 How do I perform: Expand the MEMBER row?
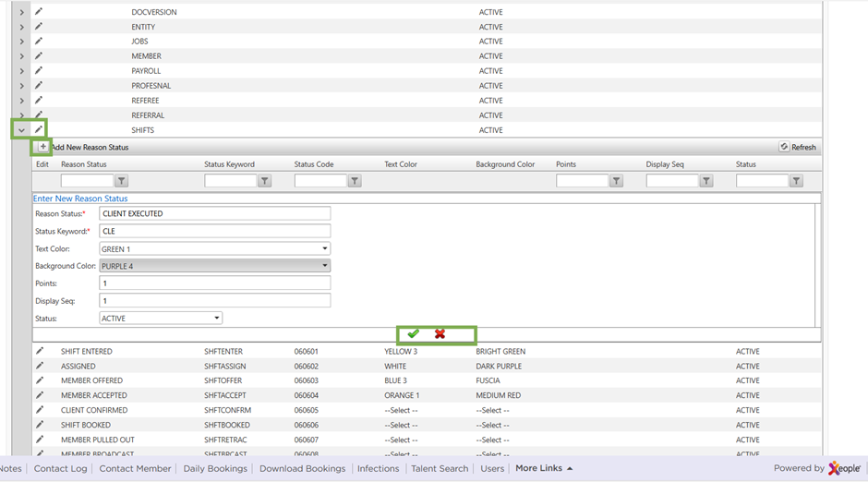point(21,56)
